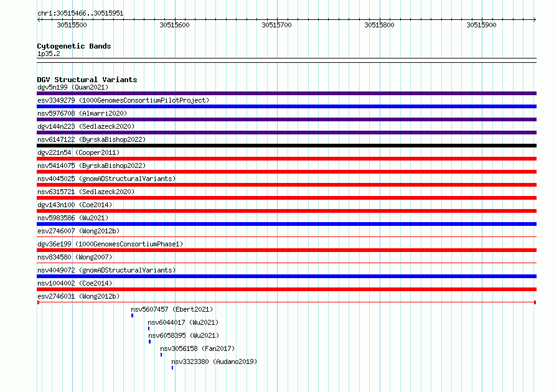The height and width of the screenshot is (392, 554).
Task: Click the dgv144n223 (Sedlazeck2020) label
Action: pyautogui.click(x=86, y=126)
